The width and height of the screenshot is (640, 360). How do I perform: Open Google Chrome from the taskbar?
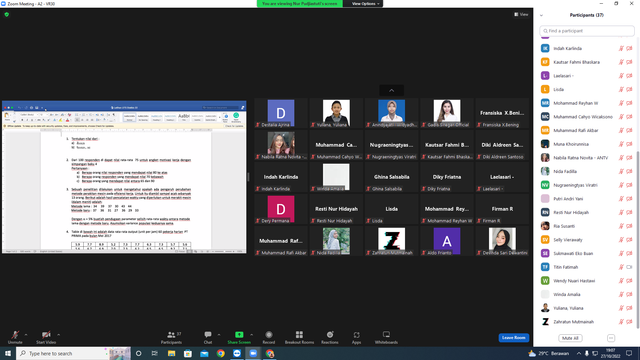[x=221, y=353]
